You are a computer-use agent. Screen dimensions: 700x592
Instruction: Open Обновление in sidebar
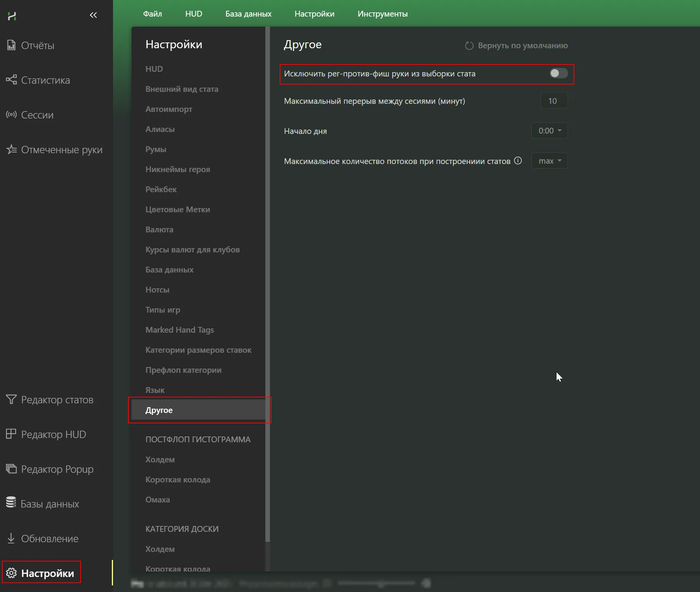pyautogui.click(x=50, y=539)
